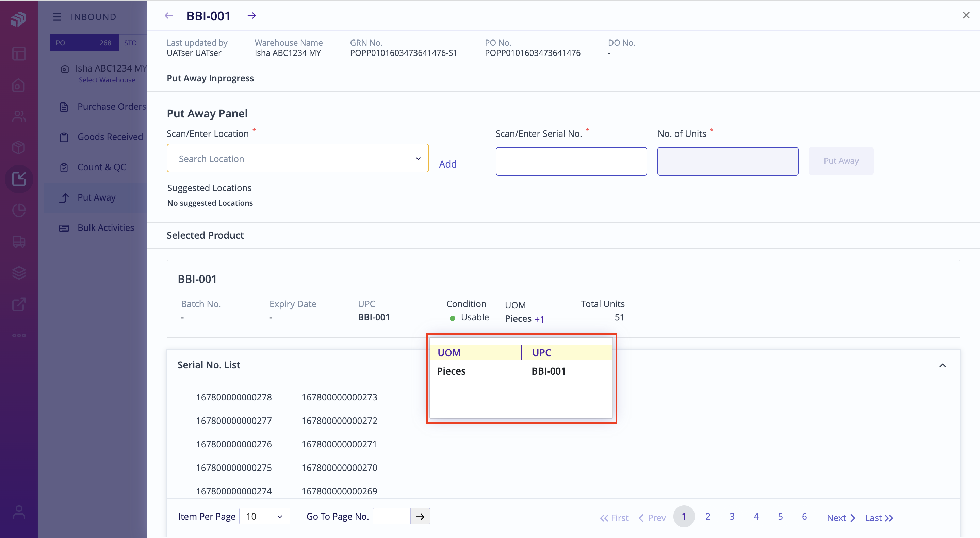Image resolution: width=980 pixels, height=538 pixels.
Task: Go to page 3
Action: [732, 516]
